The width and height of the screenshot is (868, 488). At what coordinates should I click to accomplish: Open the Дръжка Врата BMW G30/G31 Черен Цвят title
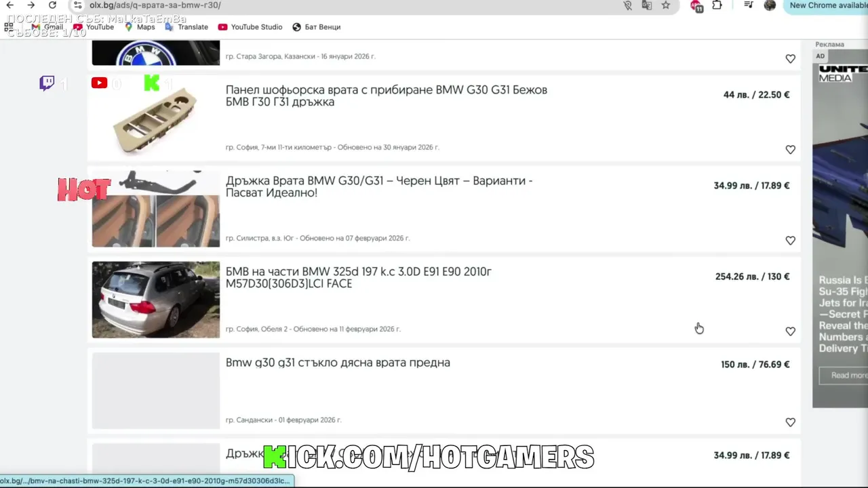[x=379, y=186]
